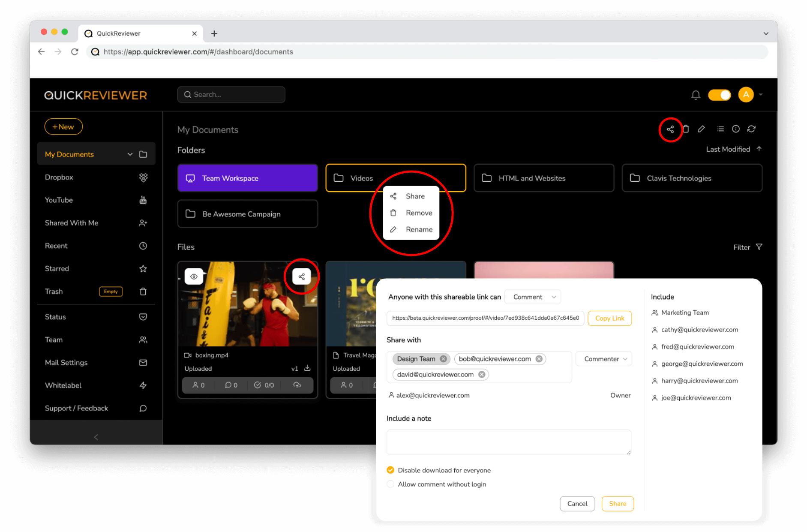Download boxing.mp4 using download icon
This screenshot has height=532, width=807.
click(x=307, y=368)
